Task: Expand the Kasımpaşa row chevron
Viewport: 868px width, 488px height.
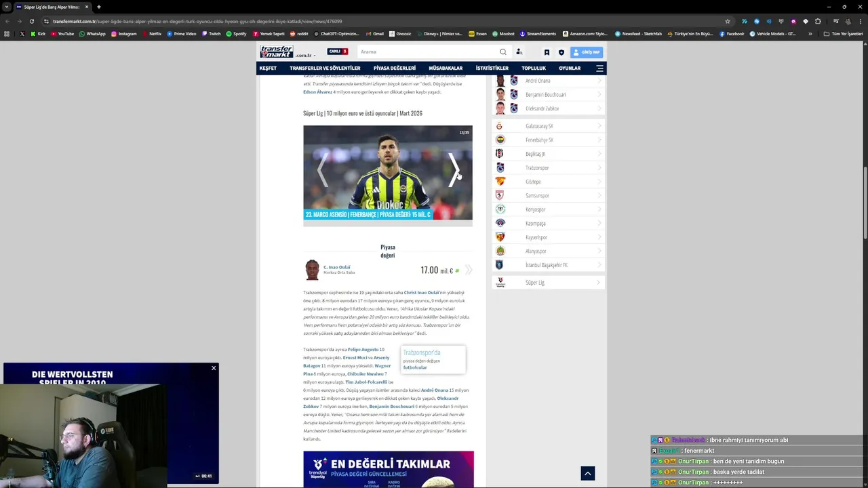Action: point(599,223)
